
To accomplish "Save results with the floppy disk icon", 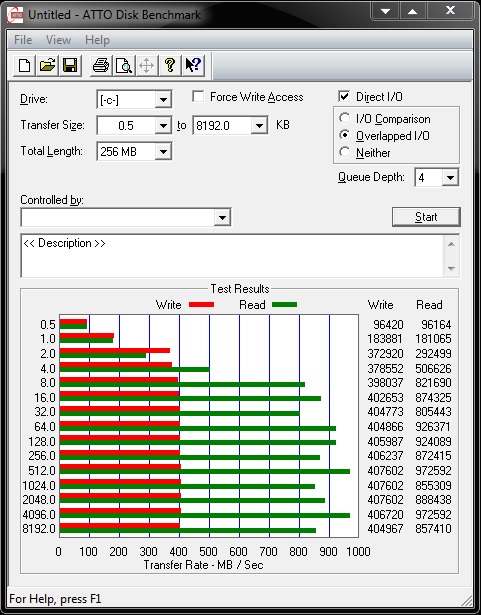I will (70, 65).
